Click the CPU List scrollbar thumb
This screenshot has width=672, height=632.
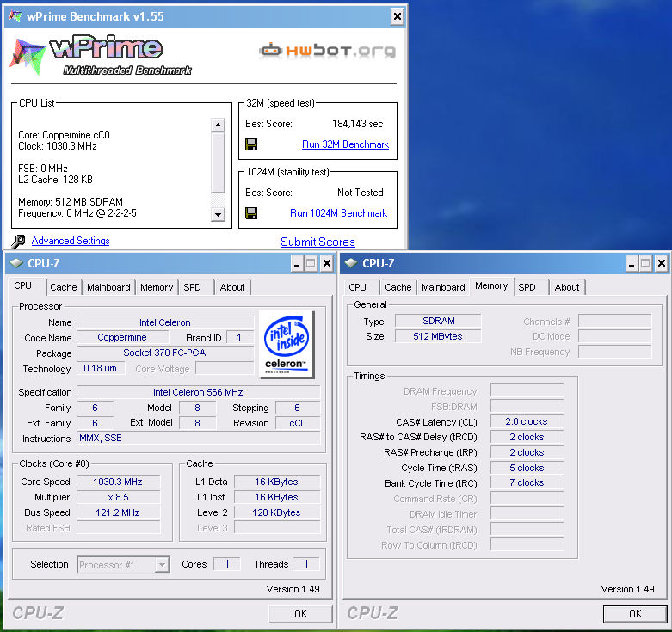tap(219, 163)
